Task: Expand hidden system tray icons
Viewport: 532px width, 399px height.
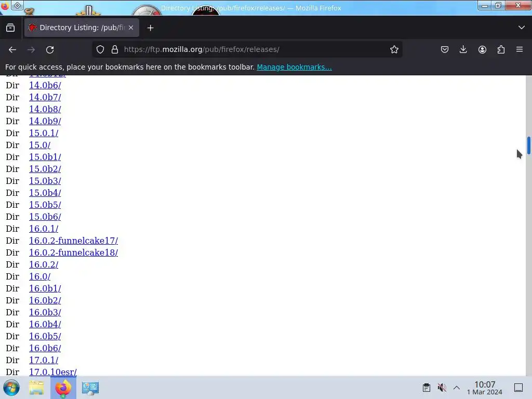Action: coord(457,388)
